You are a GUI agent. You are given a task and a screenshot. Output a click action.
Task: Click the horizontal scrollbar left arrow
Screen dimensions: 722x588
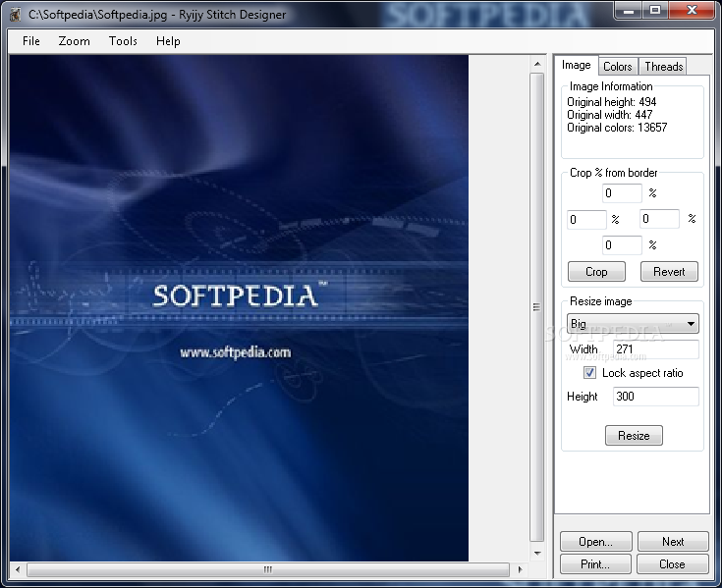coord(18,569)
